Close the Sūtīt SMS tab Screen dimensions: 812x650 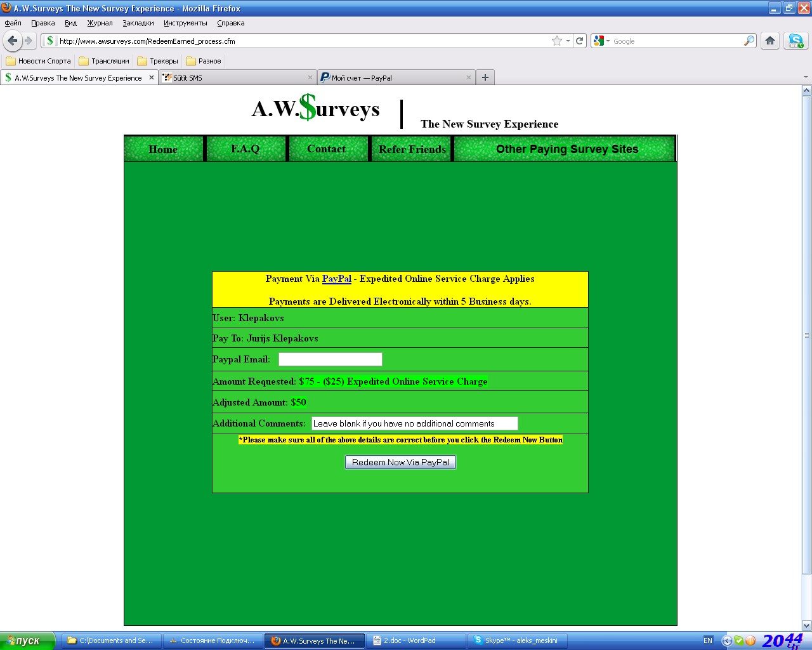(310, 77)
